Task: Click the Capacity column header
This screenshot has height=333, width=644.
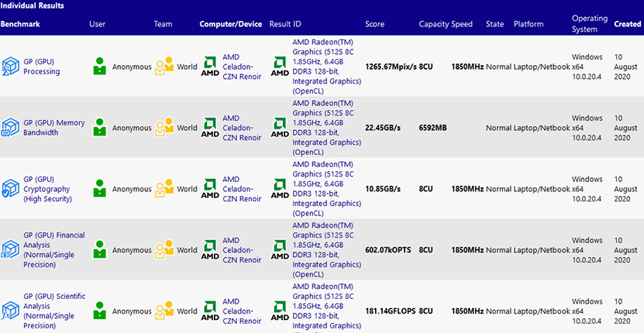Action: coord(434,24)
